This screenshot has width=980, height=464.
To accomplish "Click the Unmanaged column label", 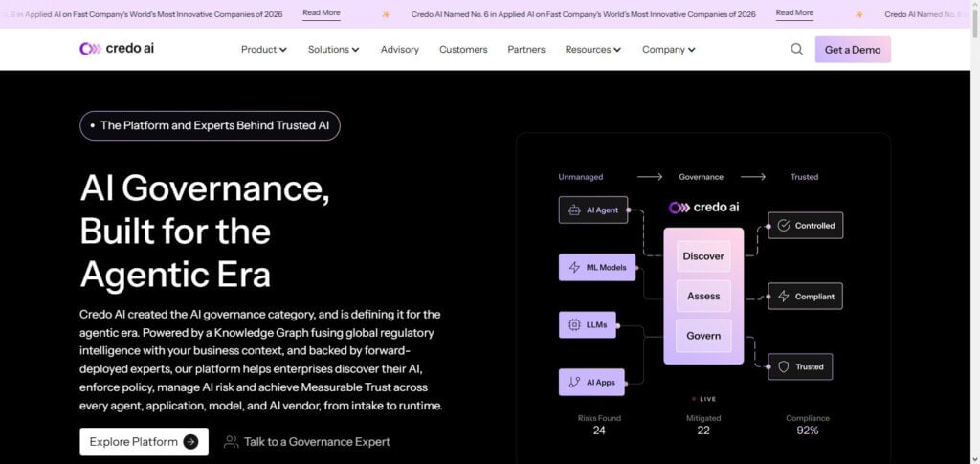I will click(581, 177).
